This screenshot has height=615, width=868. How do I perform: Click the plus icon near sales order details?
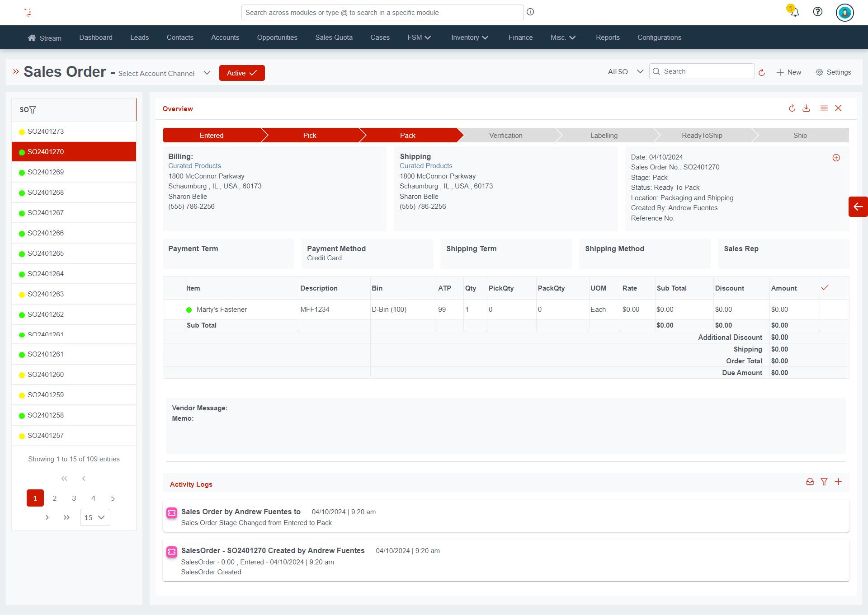click(x=836, y=158)
